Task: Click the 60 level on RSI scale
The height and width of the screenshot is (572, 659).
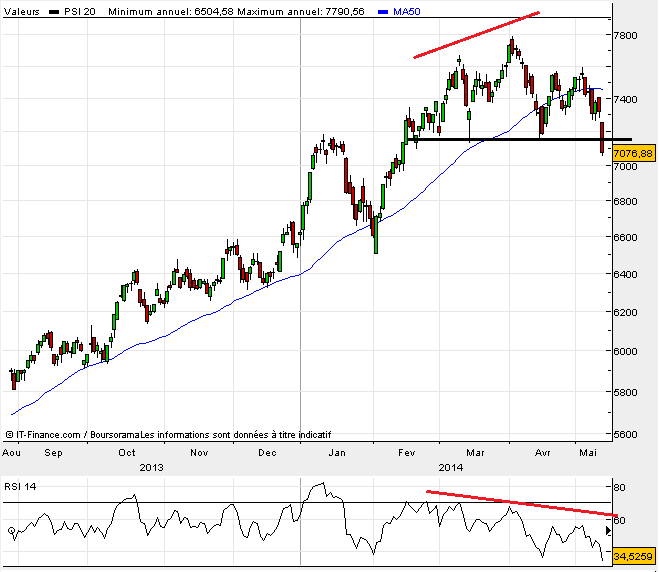Action: coord(620,520)
